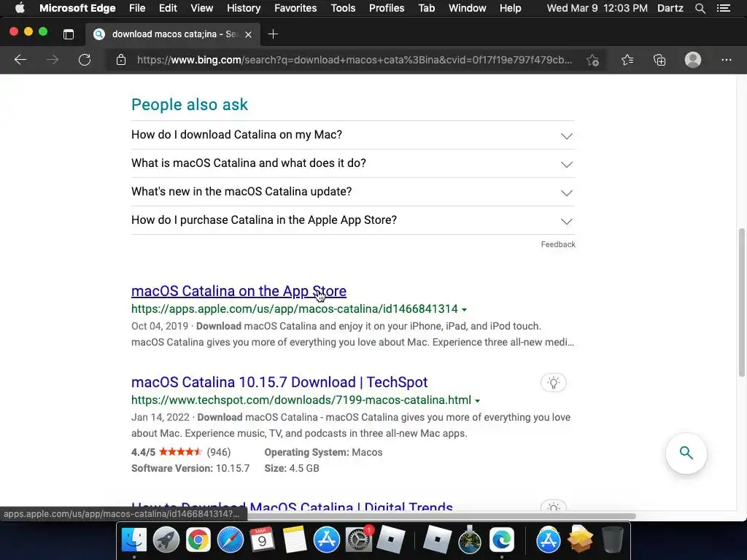747x560 pixels.
Task: Open the Favorites menu
Action: tap(295, 8)
